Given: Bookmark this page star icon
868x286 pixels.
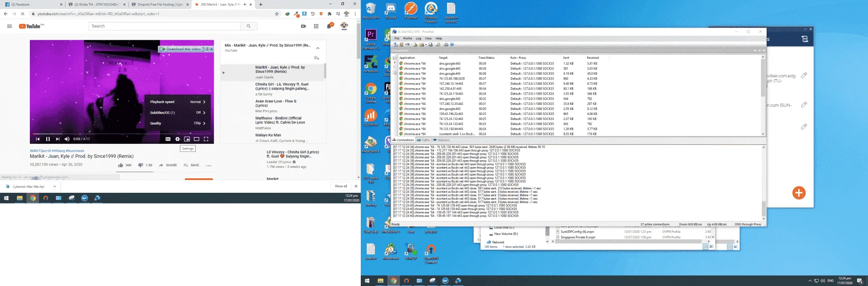Looking at the screenshot, I should pyautogui.click(x=277, y=14).
